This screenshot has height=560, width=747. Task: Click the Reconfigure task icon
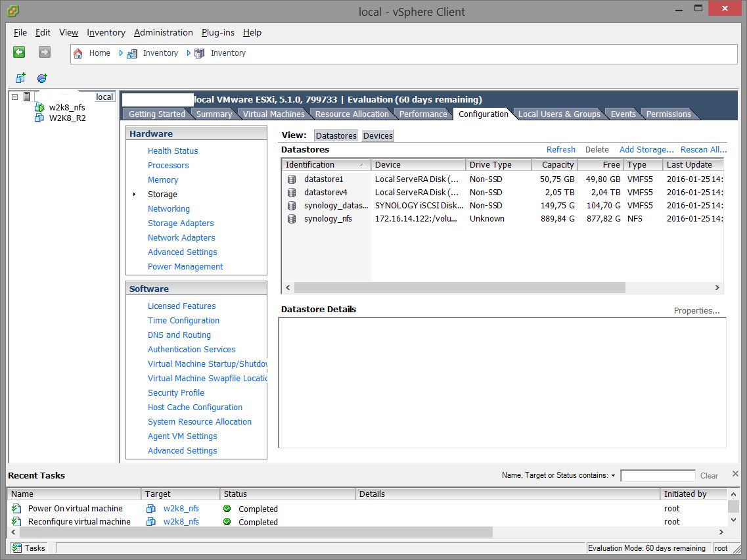pyautogui.click(x=16, y=521)
